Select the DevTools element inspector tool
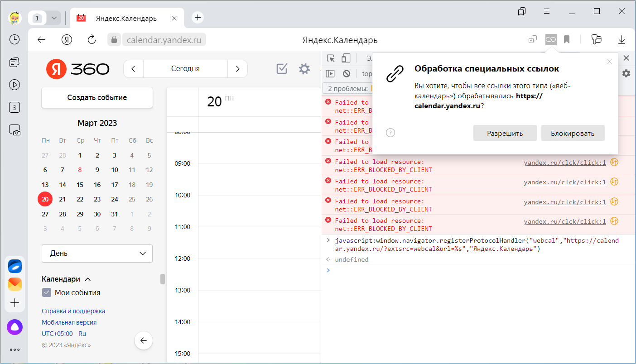The width and height of the screenshot is (636, 364). tap(331, 58)
